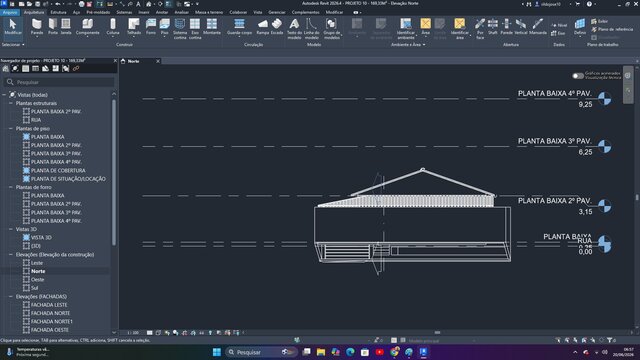This screenshot has height=360, width=640.
Task: Close the project browser panel
Action: pos(115,60)
